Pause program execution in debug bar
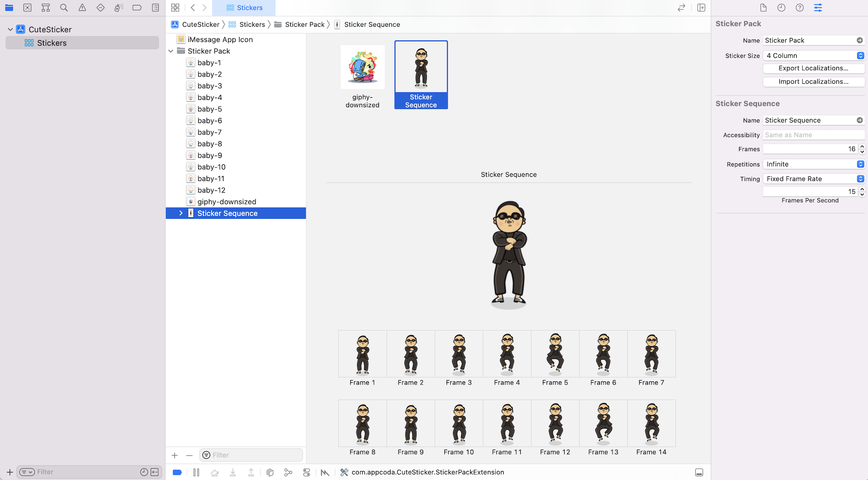Image resolution: width=868 pixels, height=480 pixels. click(x=196, y=472)
